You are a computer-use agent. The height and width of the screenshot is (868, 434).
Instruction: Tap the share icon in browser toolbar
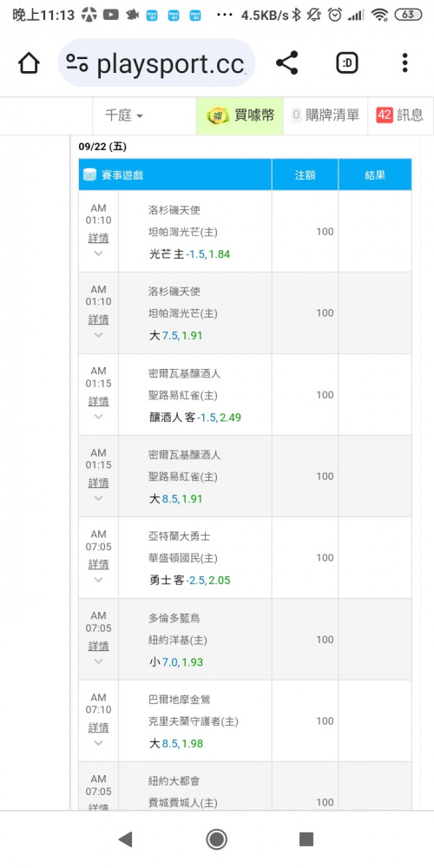pos(286,63)
